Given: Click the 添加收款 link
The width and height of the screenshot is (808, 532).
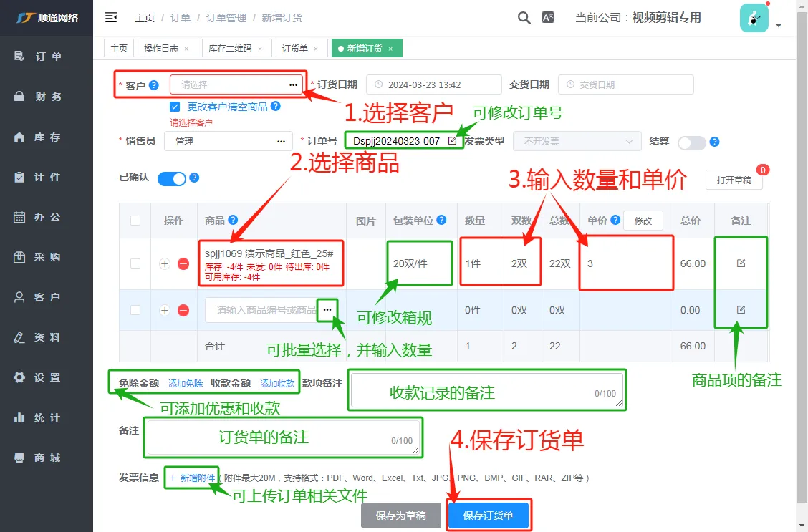Looking at the screenshot, I should coord(277,383).
